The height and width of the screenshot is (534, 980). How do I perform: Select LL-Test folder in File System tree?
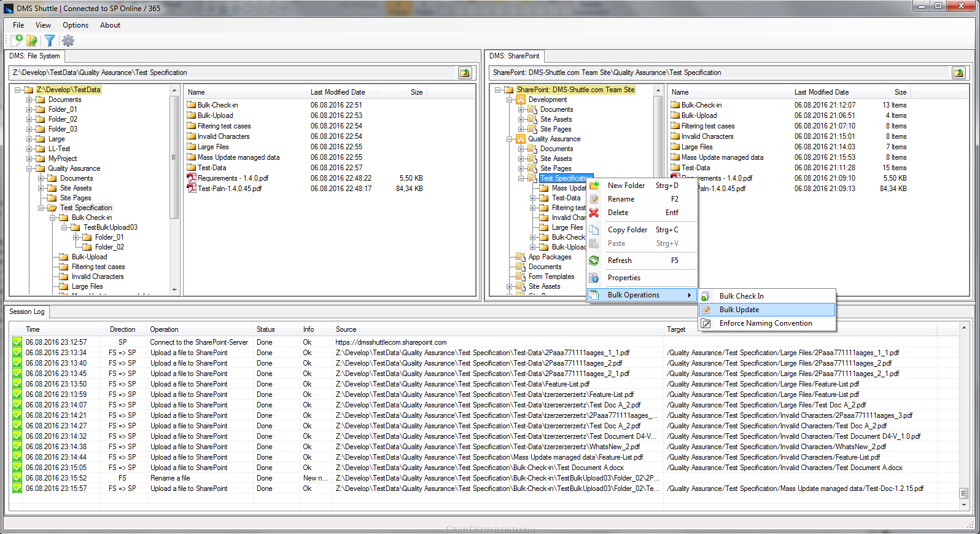coord(59,149)
